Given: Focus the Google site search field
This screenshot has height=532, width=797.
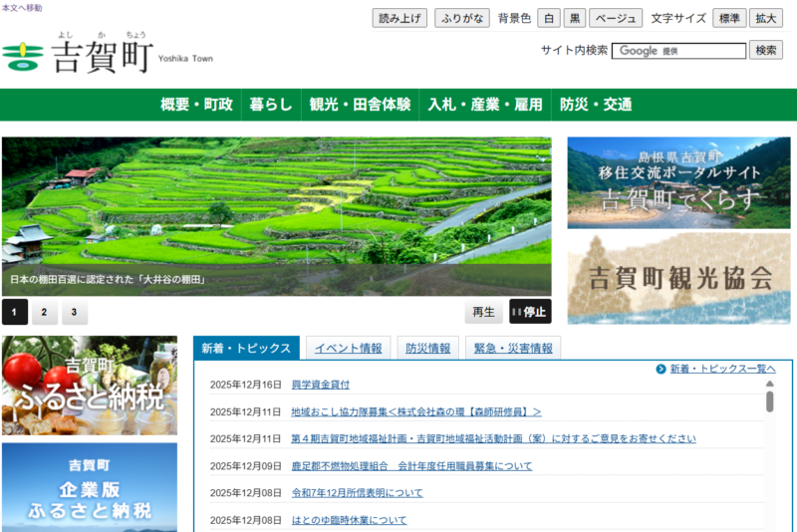Looking at the screenshot, I should (x=678, y=51).
